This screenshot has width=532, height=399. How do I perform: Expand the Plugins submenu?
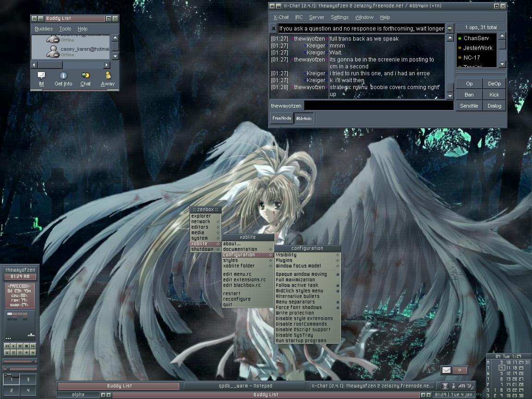click(308, 260)
